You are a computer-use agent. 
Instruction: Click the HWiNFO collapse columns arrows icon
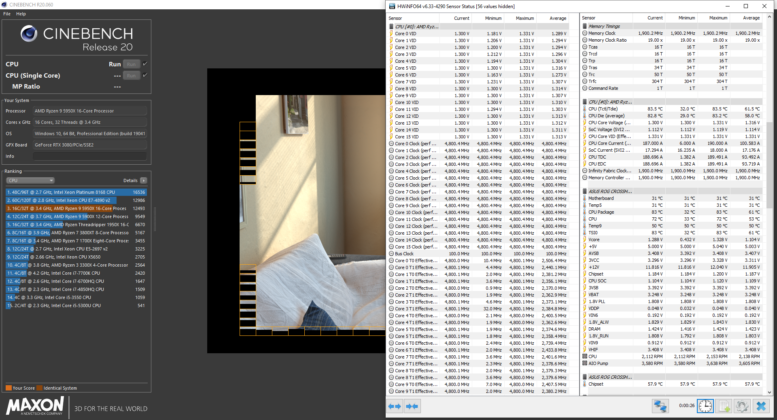tap(412, 406)
